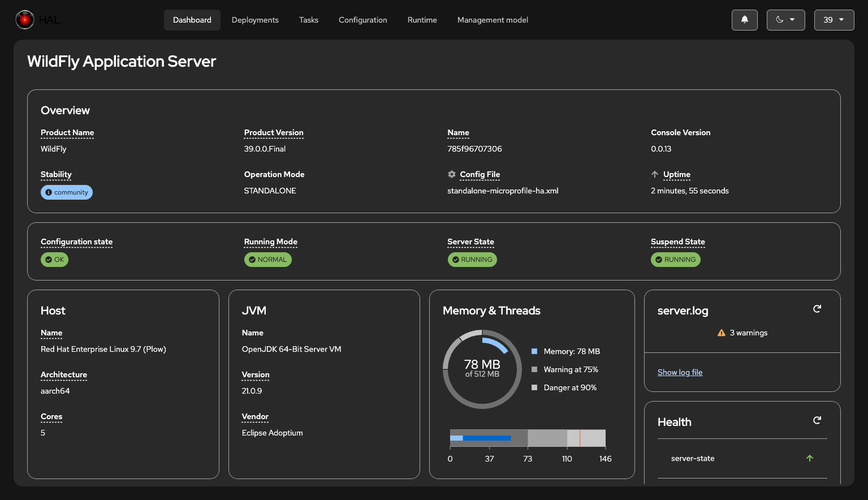The height and width of the screenshot is (500, 868).
Task: Refresh the server.log card
Action: 817,309
